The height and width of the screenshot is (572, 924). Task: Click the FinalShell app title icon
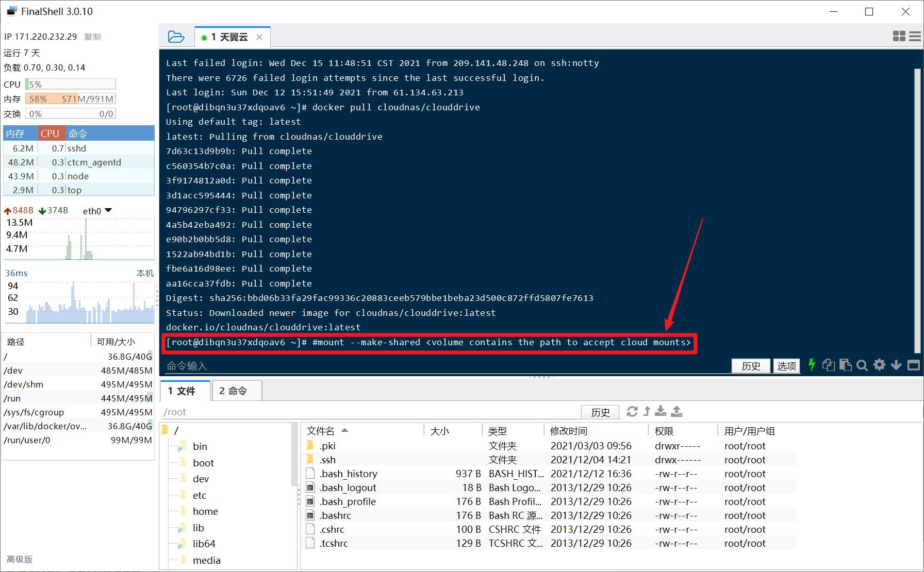pos(11,11)
